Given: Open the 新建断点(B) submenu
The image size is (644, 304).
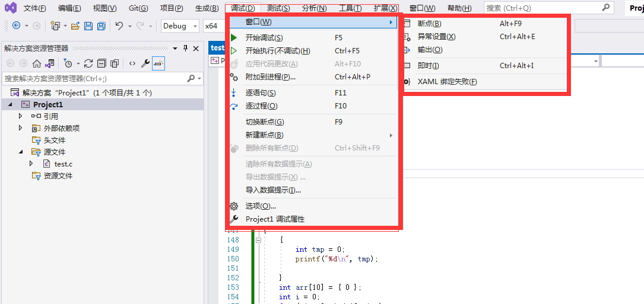Looking at the screenshot, I should (313, 135).
